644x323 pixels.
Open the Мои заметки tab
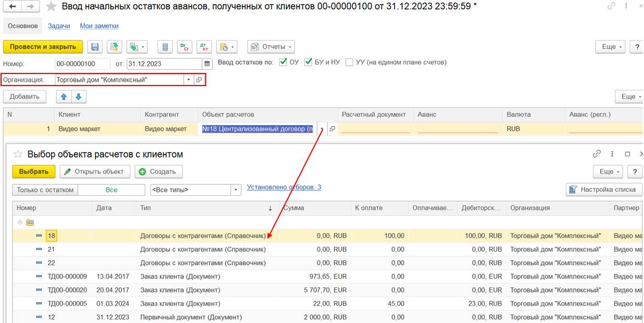pyautogui.click(x=99, y=26)
